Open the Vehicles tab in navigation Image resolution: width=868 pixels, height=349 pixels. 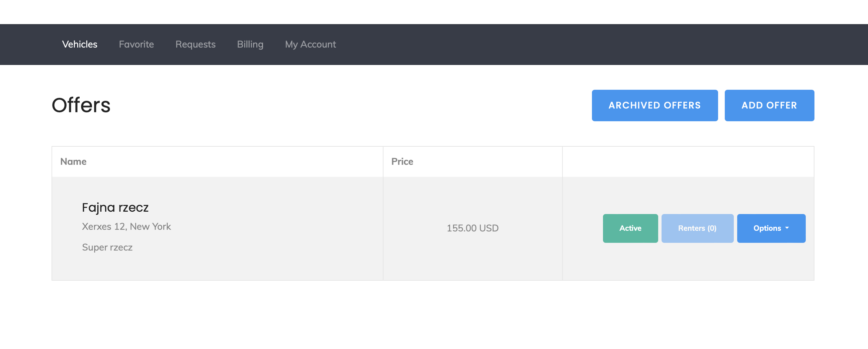[x=80, y=44]
